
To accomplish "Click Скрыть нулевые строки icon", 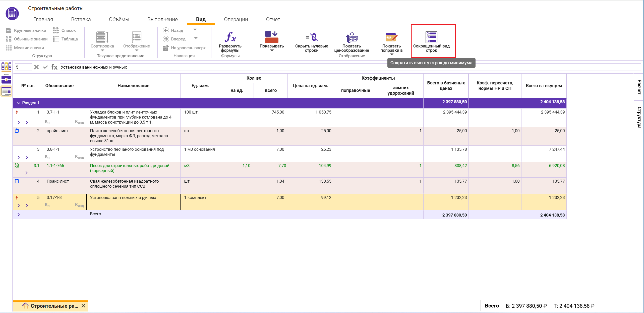I will (311, 37).
